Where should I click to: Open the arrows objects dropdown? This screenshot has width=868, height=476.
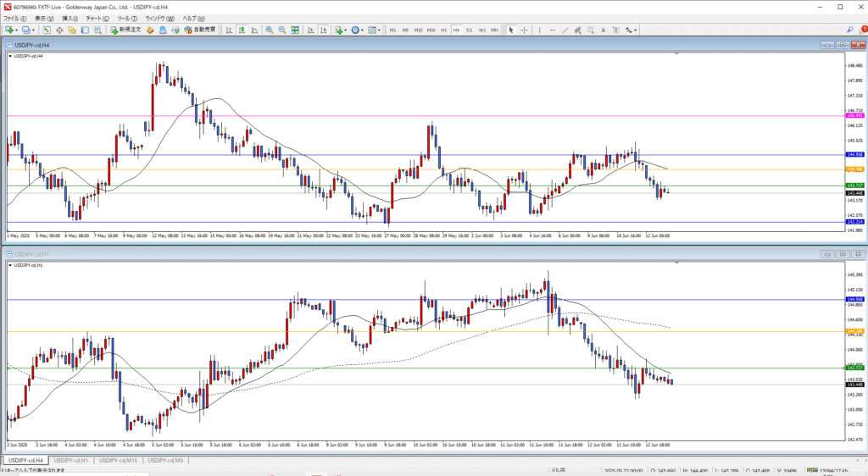[x=631, y=30]
